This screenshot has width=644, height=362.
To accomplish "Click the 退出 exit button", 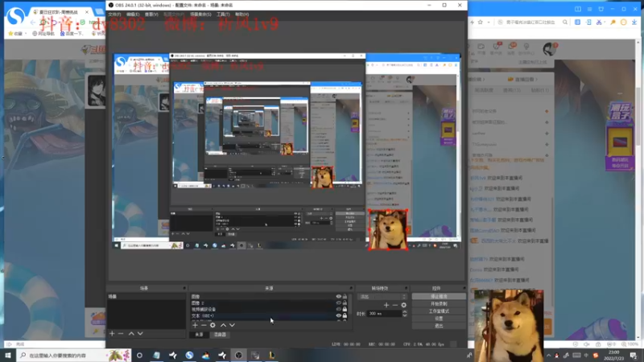I will click(439, 326).
